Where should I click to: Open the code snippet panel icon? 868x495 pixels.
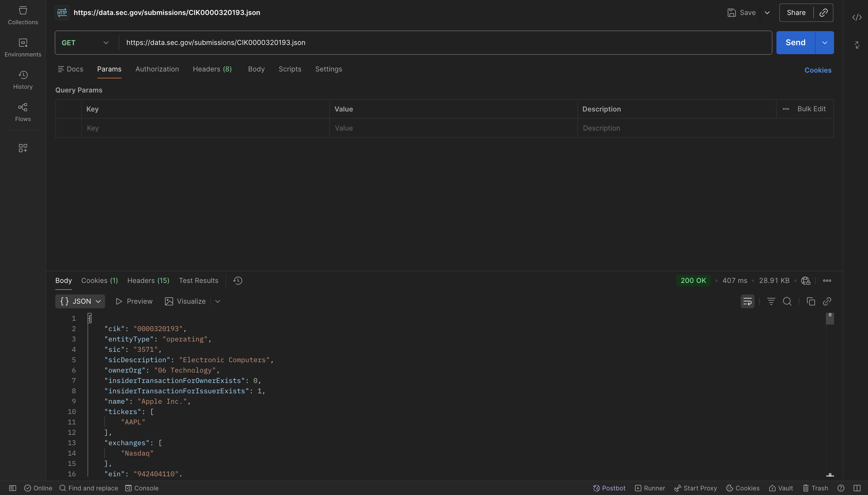click(x=857, y=17)
